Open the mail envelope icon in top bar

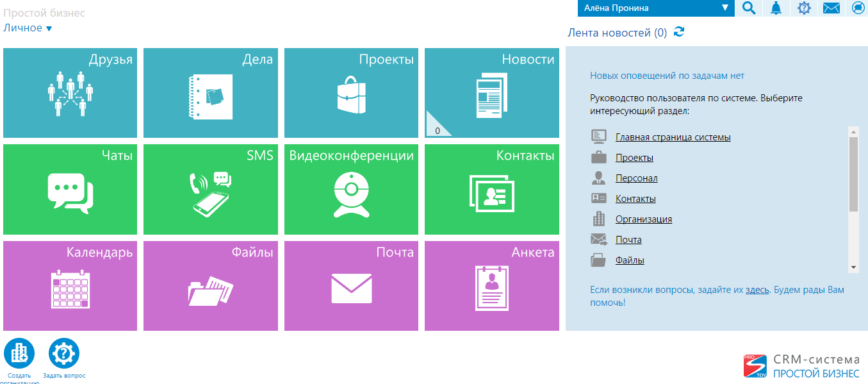pyautogui.click(x=831, y=8)
